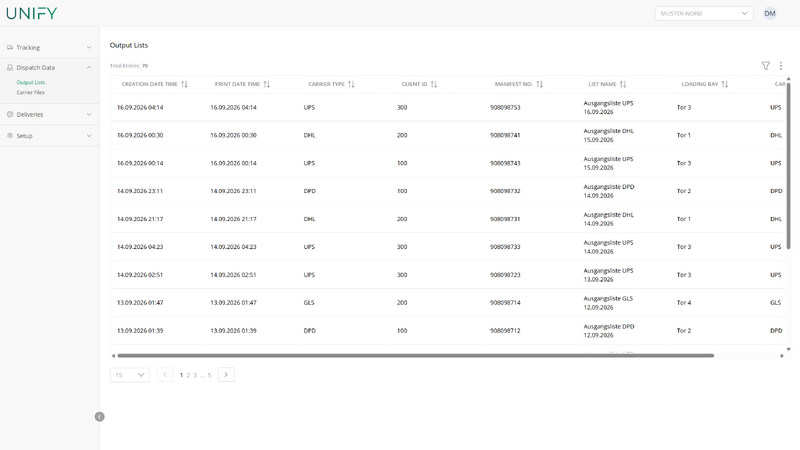Image resolution: width=800 pixels, height=450 pixels.
Task: Expand the Tracking sidebar section
Action: [49, 47]
